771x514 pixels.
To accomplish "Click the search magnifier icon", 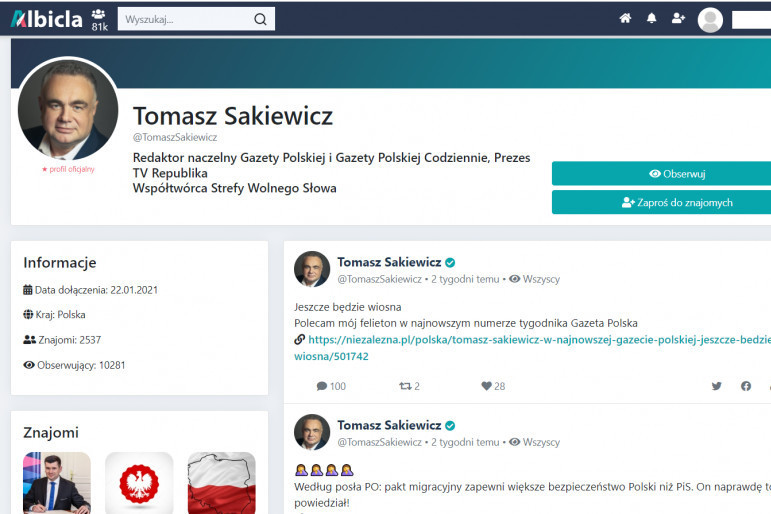I will pyautogui.click(x=260, y=19).
